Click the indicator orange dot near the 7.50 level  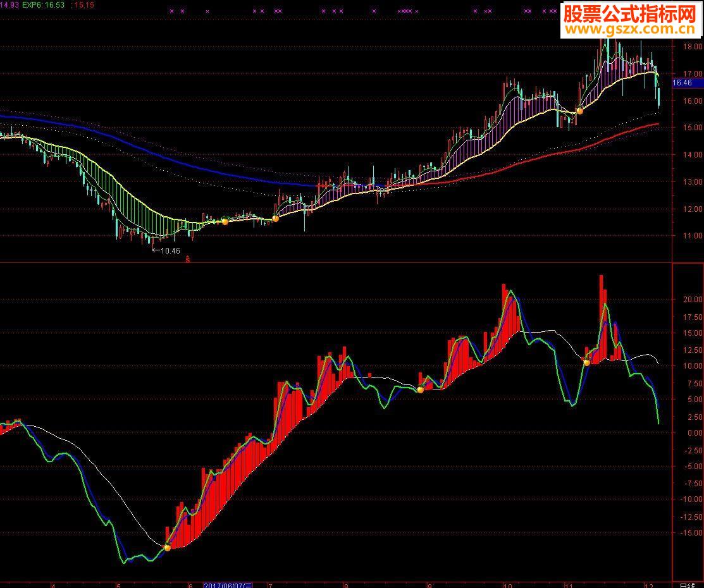click(x=421, y=389)
